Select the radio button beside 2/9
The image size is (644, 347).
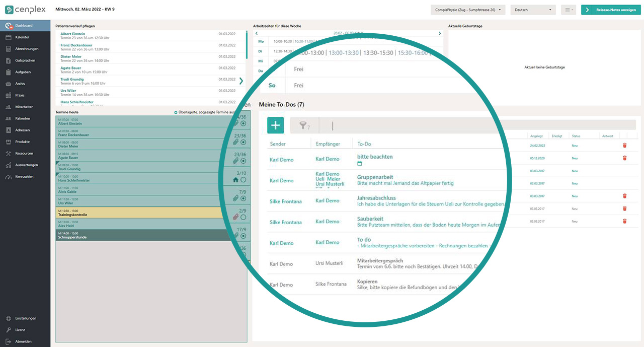tap(244, 217)
